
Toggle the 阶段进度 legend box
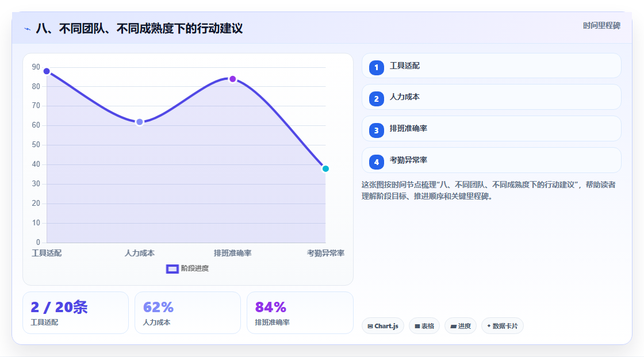pos(172,268)
